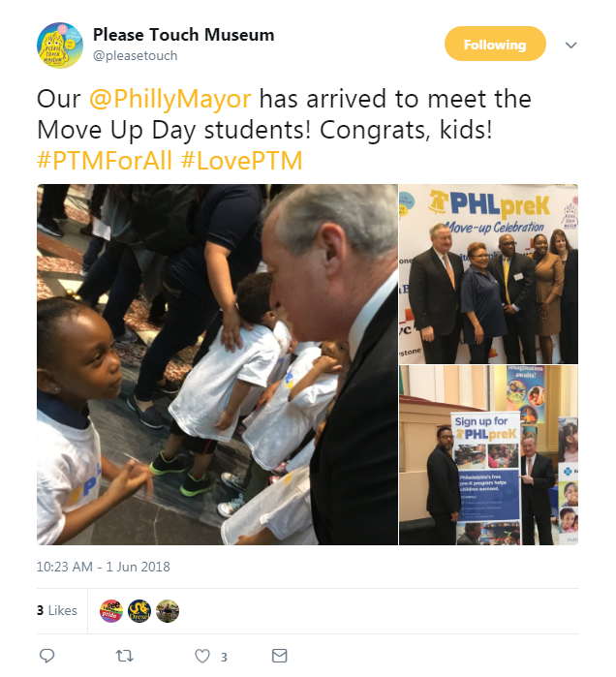Open the Please Touch Museum display name

(183, 35)
